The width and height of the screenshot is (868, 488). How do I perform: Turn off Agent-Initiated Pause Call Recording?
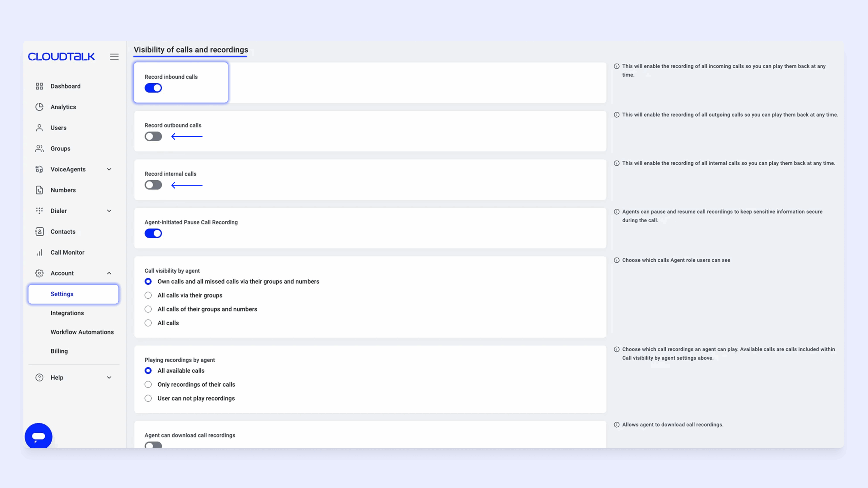[153, 233]
